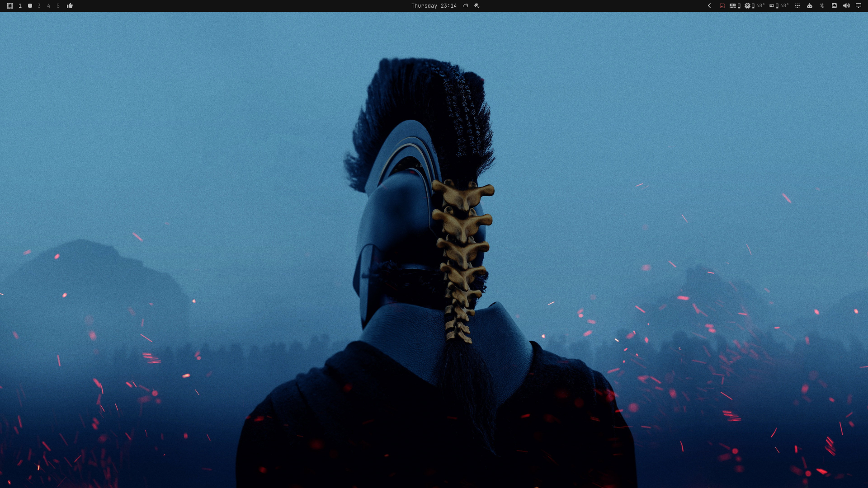
Task: Select the active workspace indicator dot
Action: (30, 6)
